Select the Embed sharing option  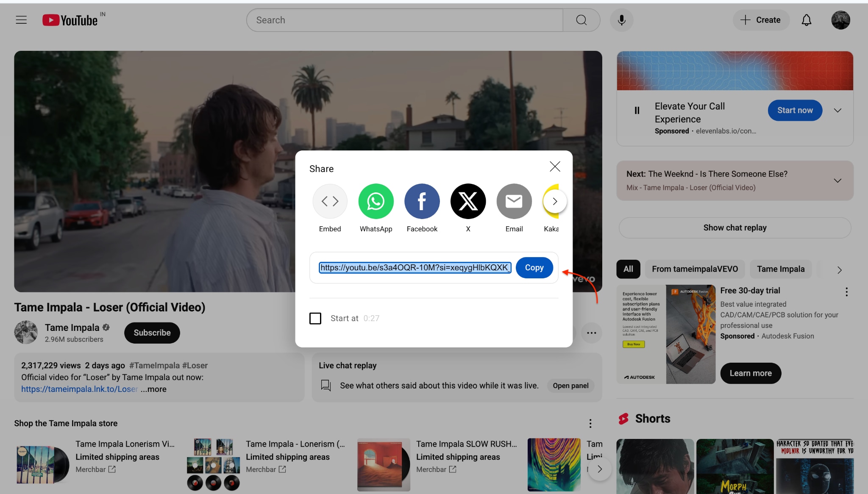tap(330, 201)
